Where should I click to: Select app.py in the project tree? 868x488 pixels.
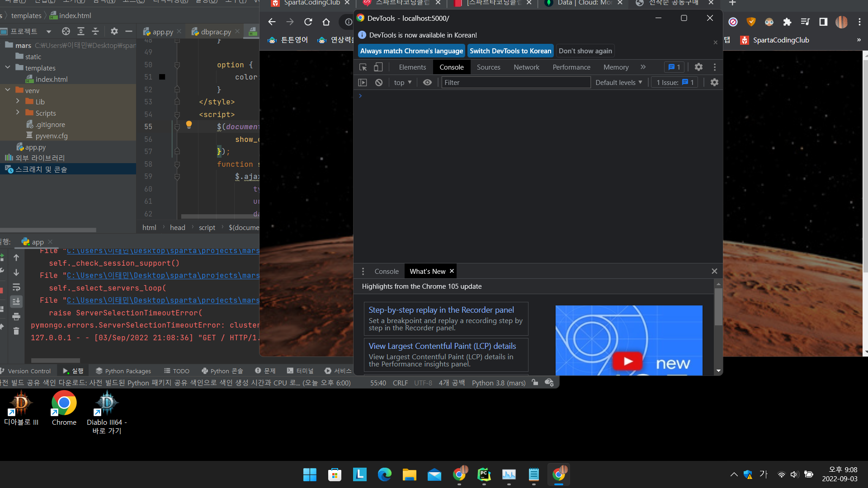point(31,147)
